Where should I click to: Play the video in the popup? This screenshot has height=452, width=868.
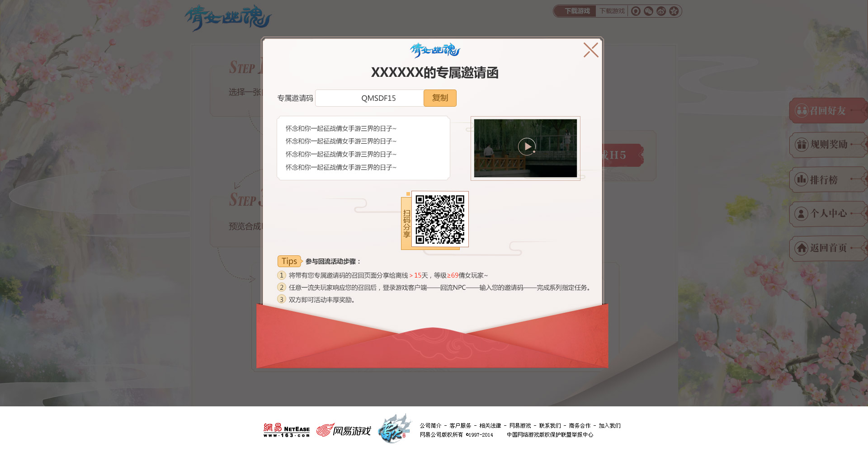coord(527,146)
